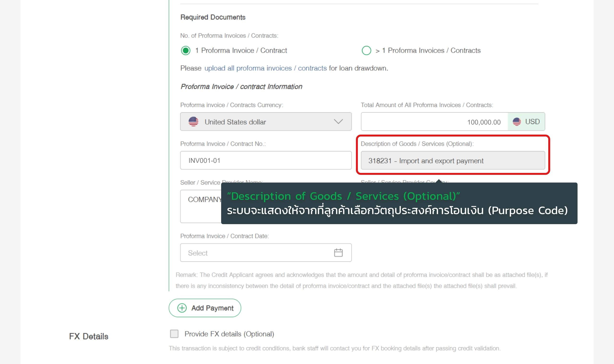Viewport: 614px width, 364px height.
Task: Click the total amount 100,000.00 field
Action: [x=434, y=122]
